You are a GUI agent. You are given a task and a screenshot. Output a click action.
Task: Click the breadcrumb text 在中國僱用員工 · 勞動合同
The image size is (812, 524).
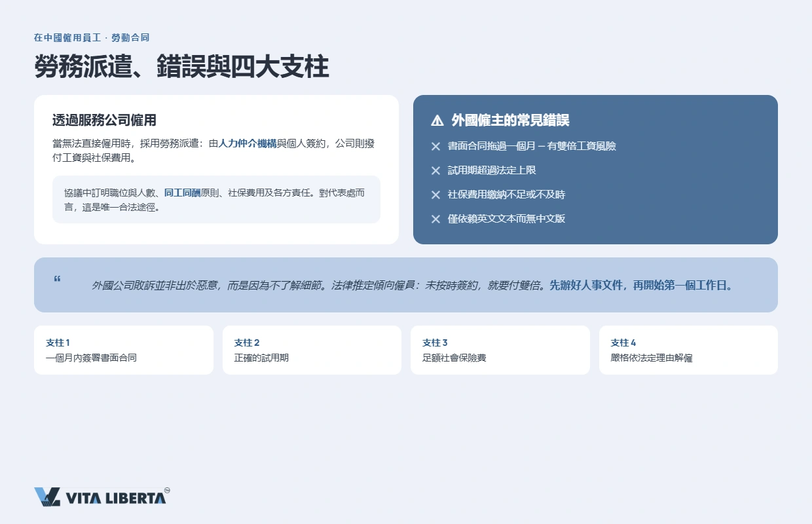click(x=92, y=37)
